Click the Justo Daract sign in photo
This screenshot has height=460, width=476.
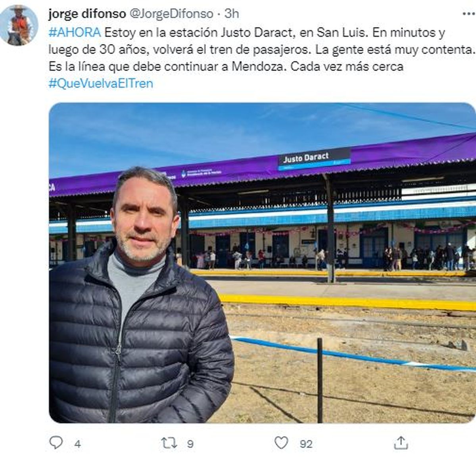(314, 159)
